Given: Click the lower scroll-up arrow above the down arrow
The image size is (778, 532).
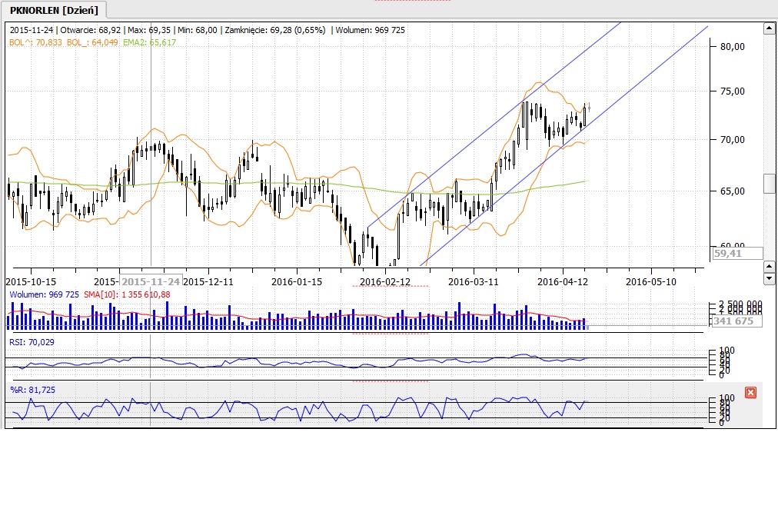Looking at the screenshot, I should (768, 265).
